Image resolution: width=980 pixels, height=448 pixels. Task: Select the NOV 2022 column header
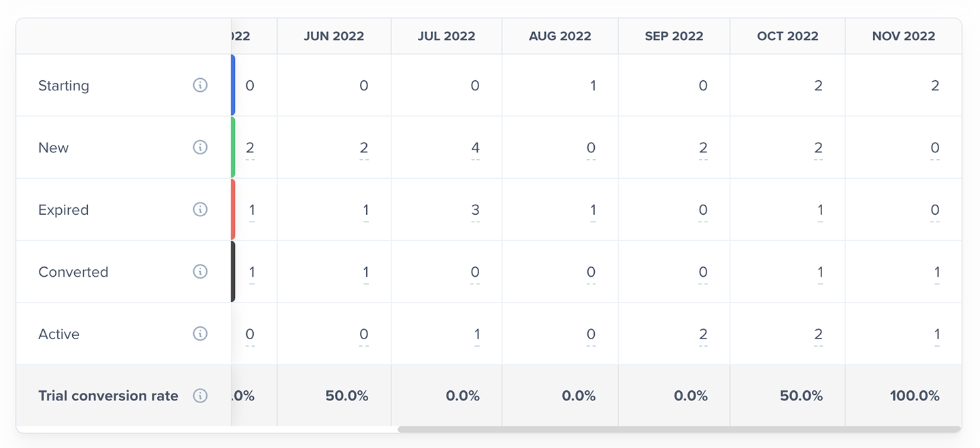(904, 36)
